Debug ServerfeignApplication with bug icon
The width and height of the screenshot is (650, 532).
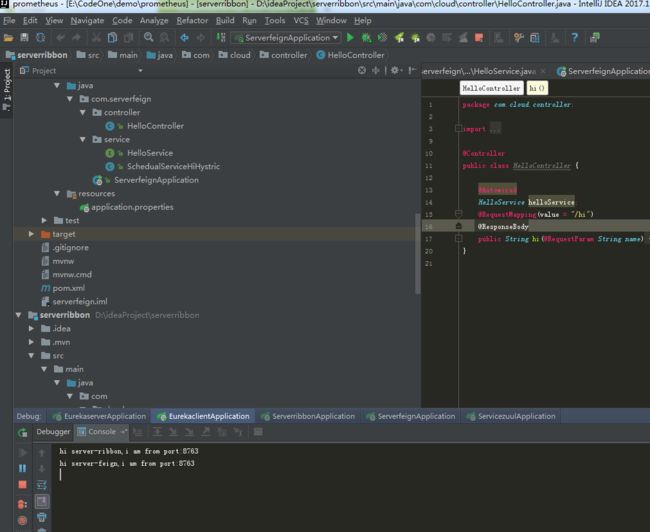coord(366,38)
